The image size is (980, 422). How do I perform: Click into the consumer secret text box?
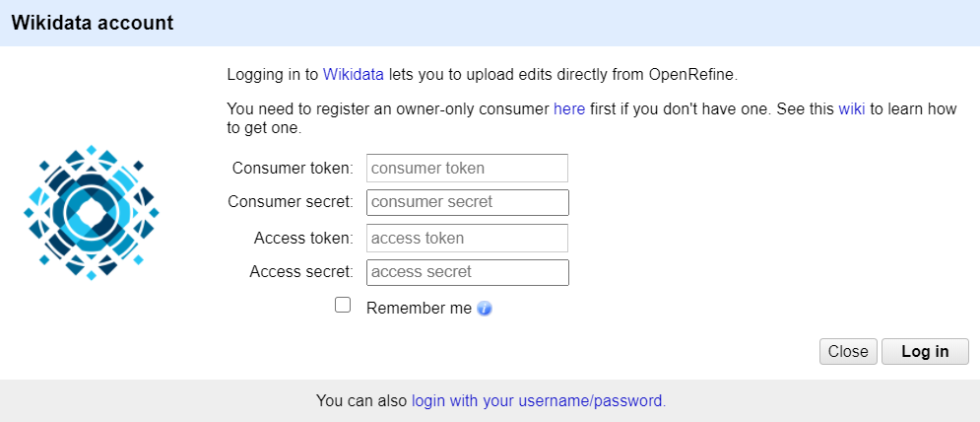click(x=468, y=202)
